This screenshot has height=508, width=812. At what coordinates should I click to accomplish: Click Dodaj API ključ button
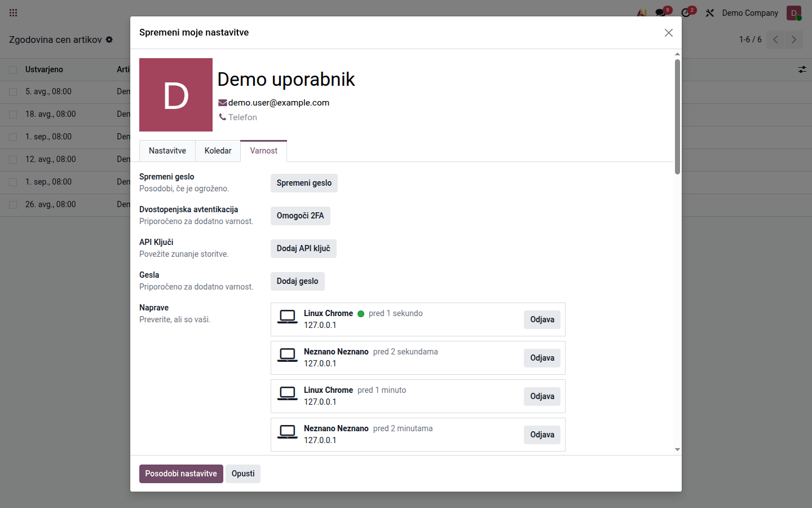pyautogui.click(x=303, y=248)
